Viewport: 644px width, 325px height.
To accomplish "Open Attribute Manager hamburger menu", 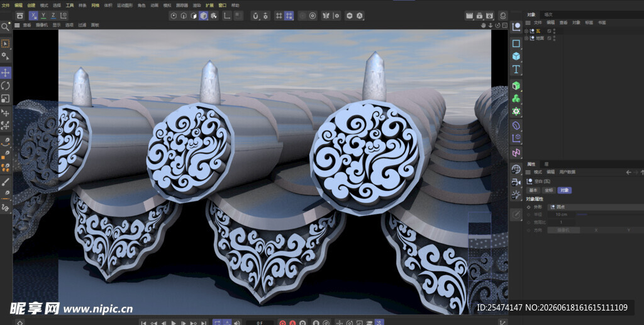I will click(528, 172).
